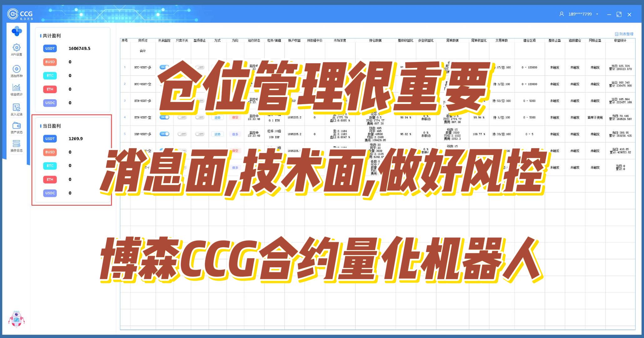Screen dimensions: 644x338
Task: Expand the account 189****7799 dropdown arrow
Action: coord(597,14)
